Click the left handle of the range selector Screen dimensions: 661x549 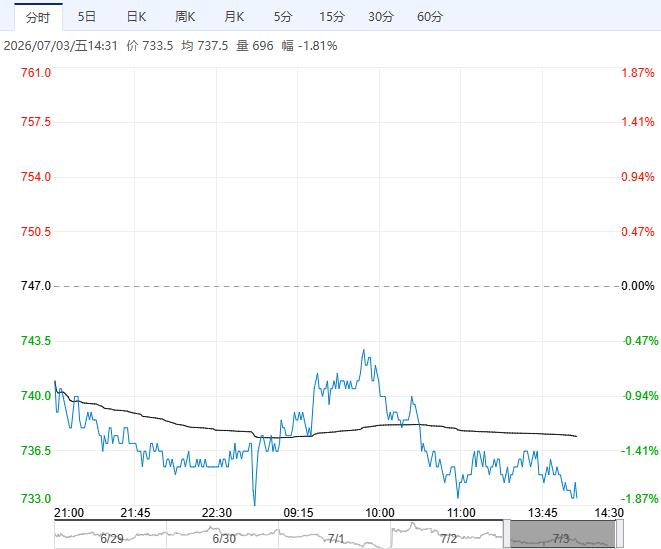point(506,534)
